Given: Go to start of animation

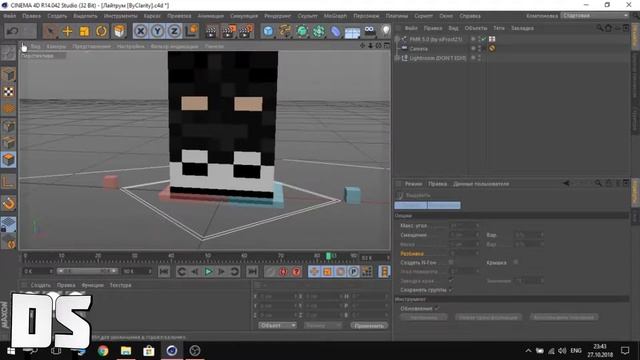Looking at the screenshot, I should pyautogui.click(x=164, y=271).
